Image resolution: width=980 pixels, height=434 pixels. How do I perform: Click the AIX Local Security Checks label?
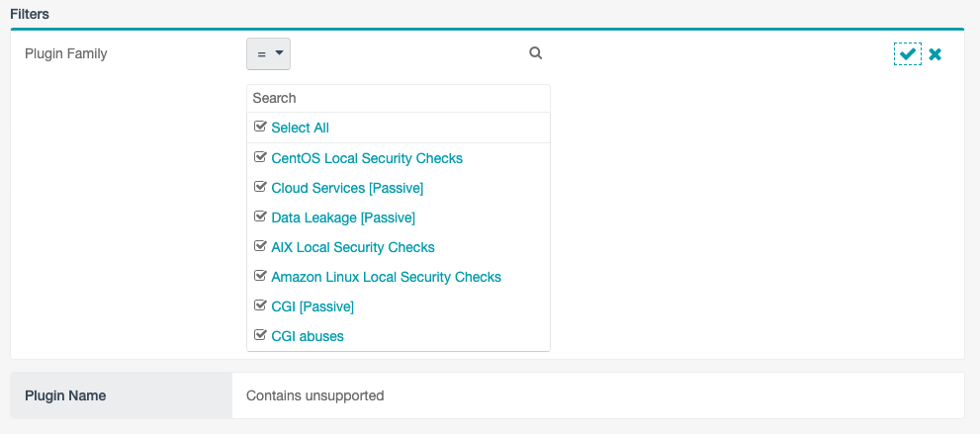click(x=353, y=247)
